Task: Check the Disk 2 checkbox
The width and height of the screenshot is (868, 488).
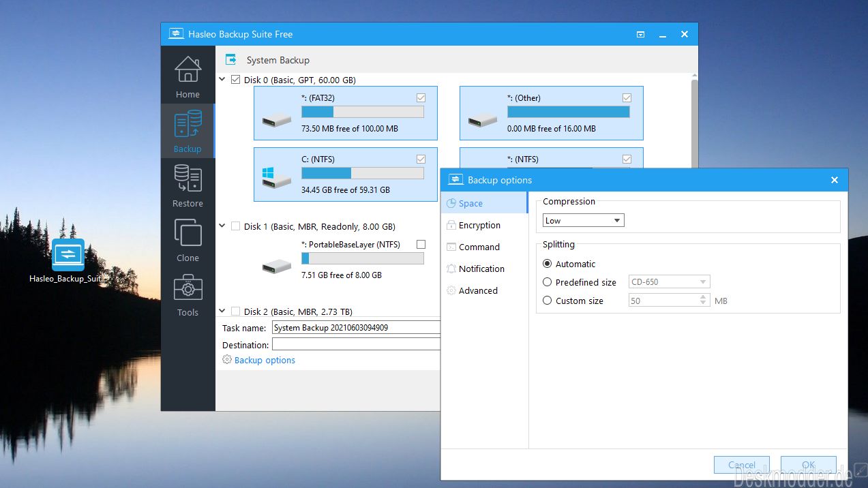Action: (236, 311)
